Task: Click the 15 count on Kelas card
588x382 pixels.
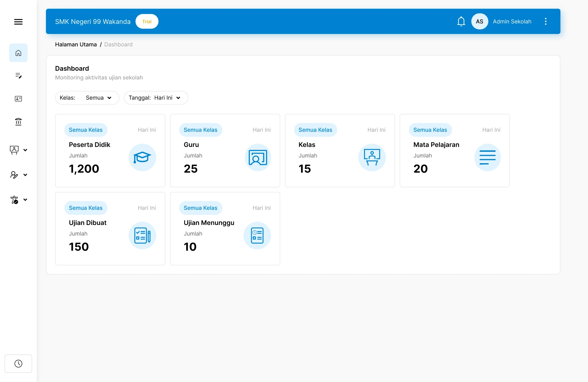Action: pos(305,169)
